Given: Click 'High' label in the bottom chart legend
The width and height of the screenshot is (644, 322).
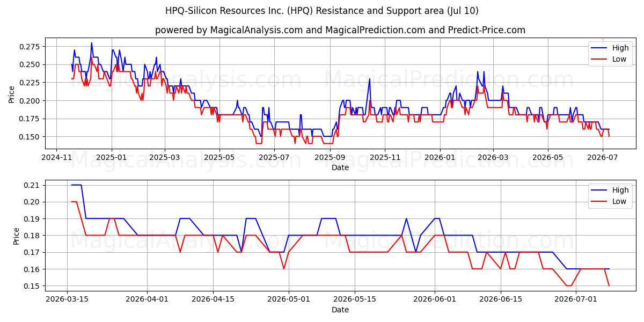Looking at the screenshot, I should pyautogui.click(x=620, y=190).
